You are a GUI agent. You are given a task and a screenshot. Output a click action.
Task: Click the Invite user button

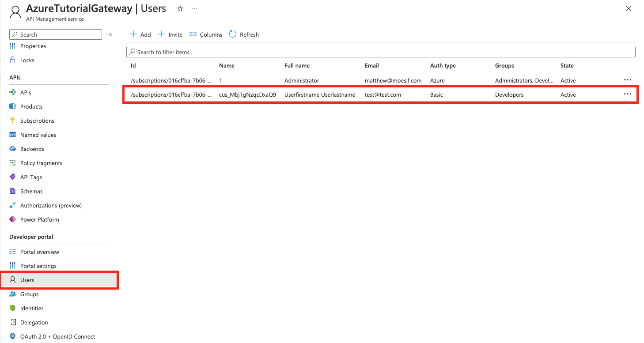[x=170, y=34]
